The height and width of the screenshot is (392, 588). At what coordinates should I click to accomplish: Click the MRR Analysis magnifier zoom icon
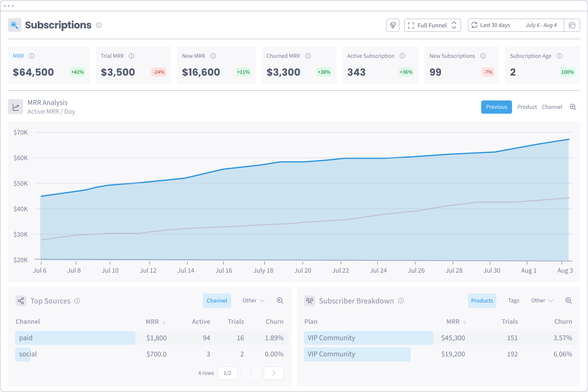coord(573,107)
